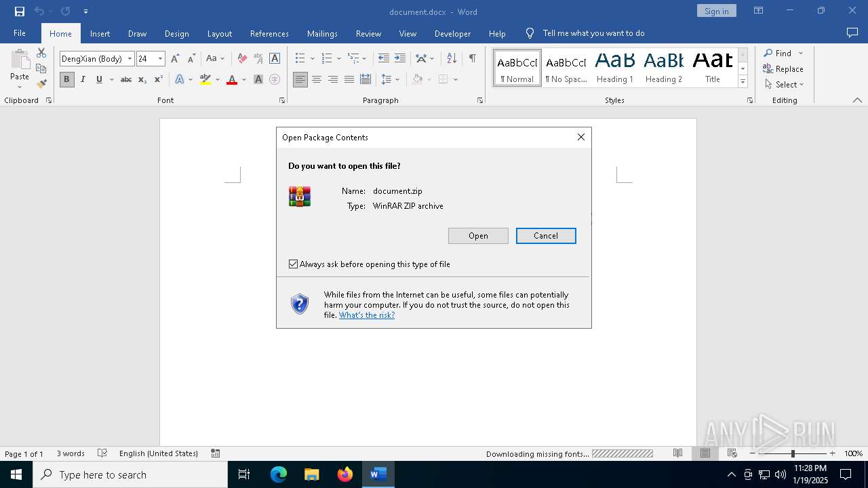
Task: Sort paragraph A to Z
Action: tap(452, 59)
